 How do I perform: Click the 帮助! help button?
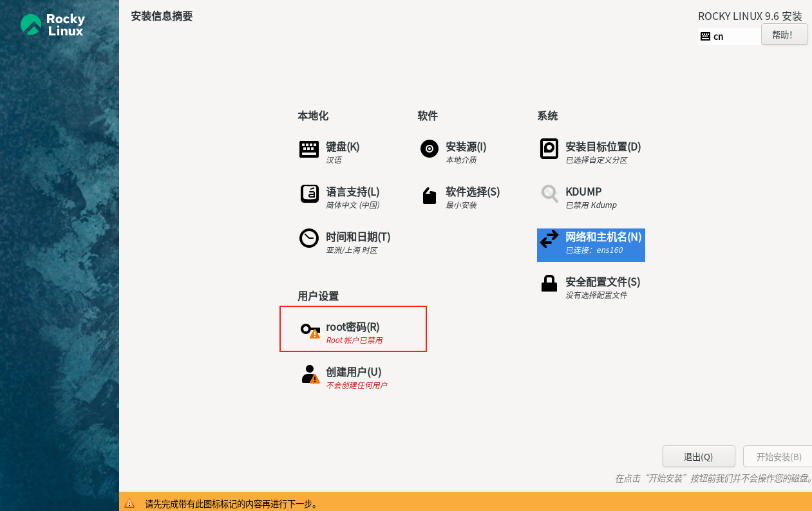784,35
